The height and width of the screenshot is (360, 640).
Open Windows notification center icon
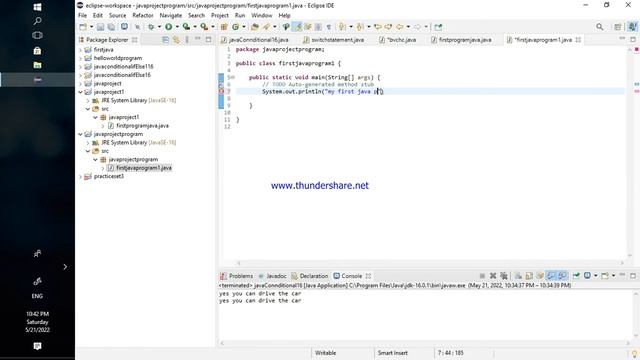coord(37,346)
